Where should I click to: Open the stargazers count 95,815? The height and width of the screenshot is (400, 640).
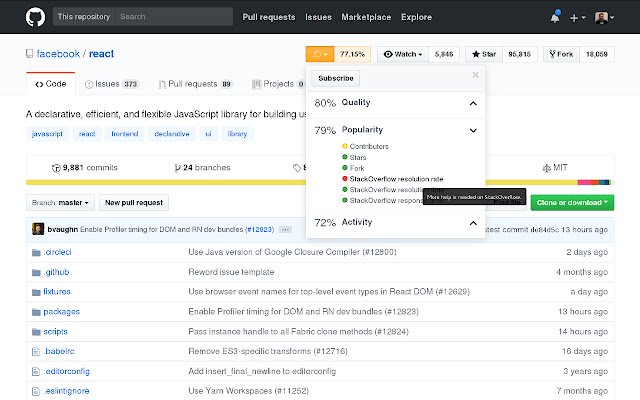click(519, 54)
